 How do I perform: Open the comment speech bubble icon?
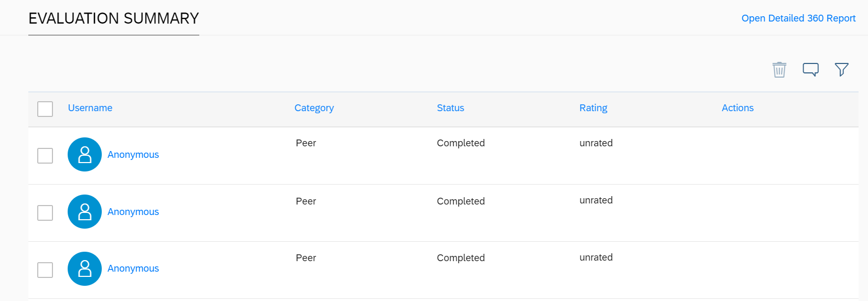click(810, 69)
